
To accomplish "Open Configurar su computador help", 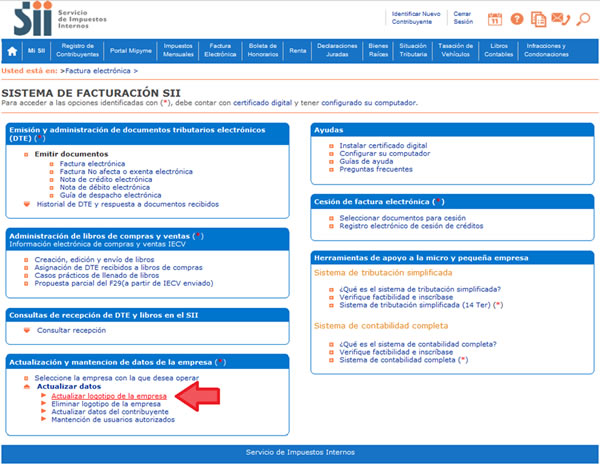I will coord(385,153).
